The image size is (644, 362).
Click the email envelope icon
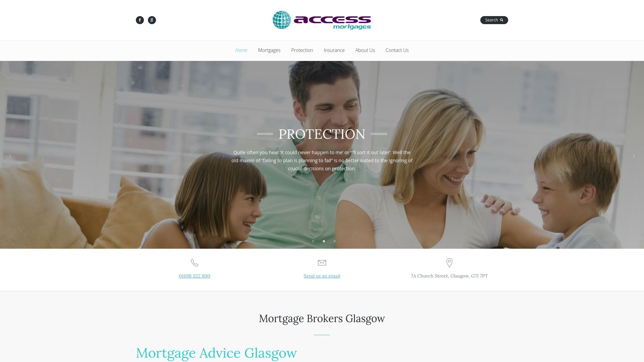322,262
